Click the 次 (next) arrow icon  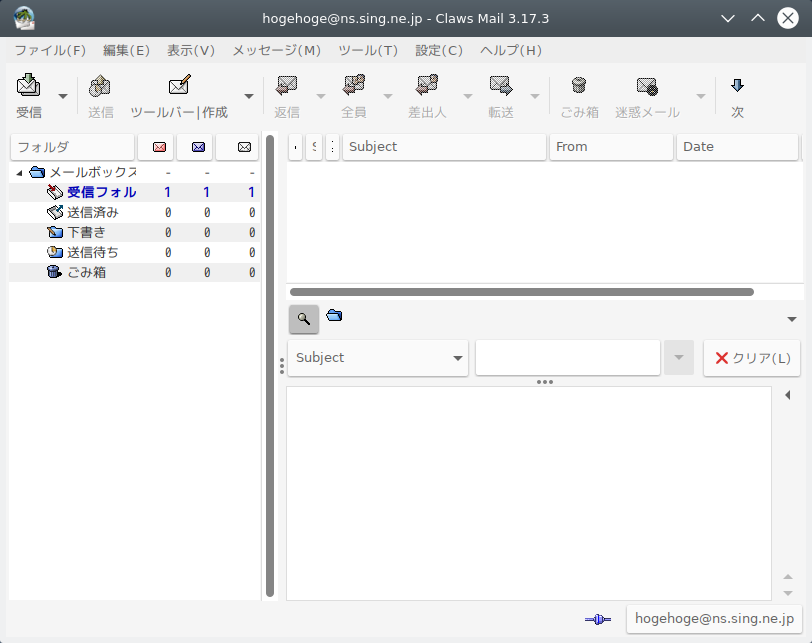(x=737, y=86)
